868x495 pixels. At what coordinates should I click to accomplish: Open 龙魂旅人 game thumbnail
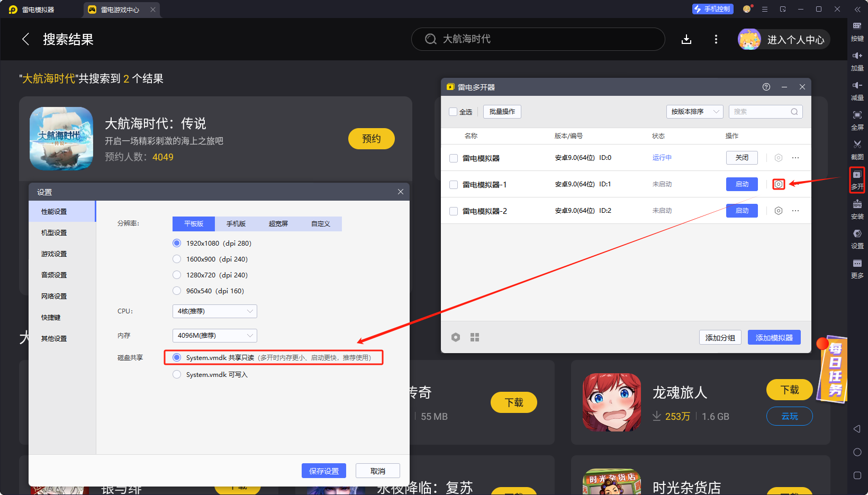(x=612, y=402)
